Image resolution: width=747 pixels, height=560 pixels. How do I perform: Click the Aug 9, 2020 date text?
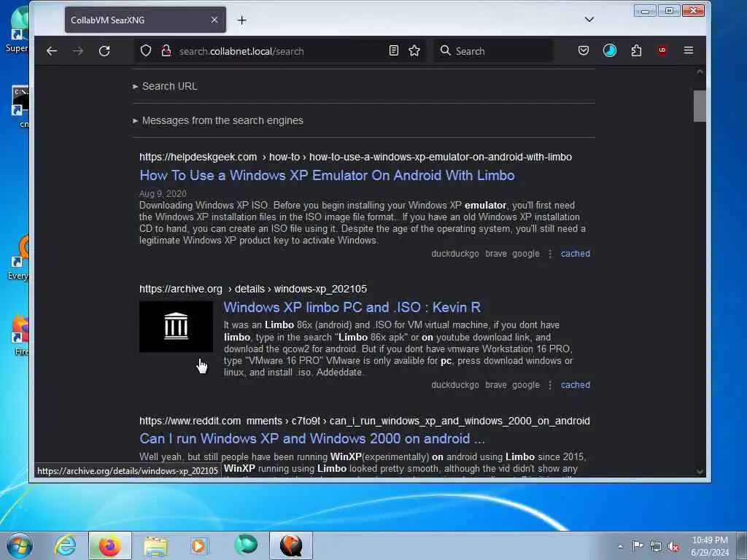tap(163, 194)
